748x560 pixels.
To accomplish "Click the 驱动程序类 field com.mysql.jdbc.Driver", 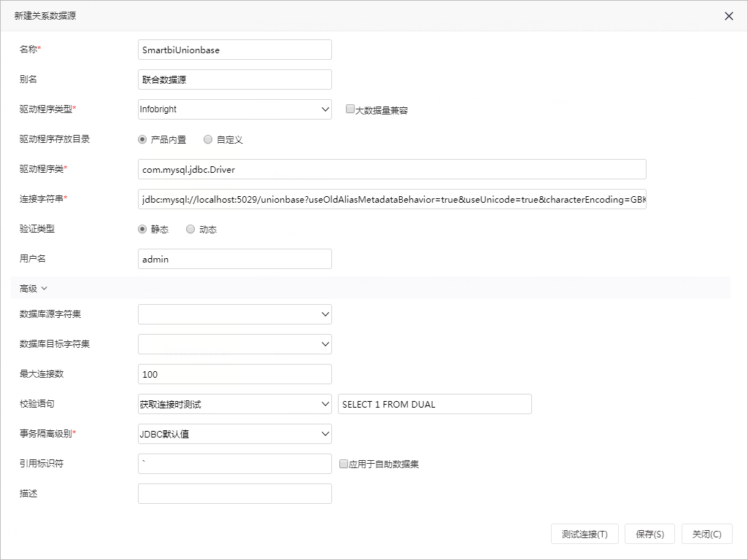I will tap(392, 169).
